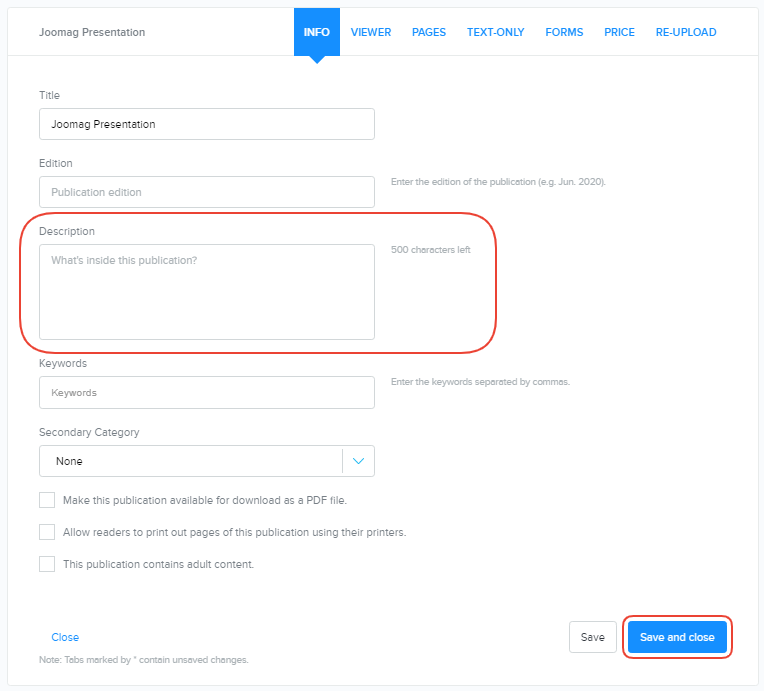This screenshot has height=692, width=765.
Task: Click the Publication edition text field
Action: coord(206,192)
